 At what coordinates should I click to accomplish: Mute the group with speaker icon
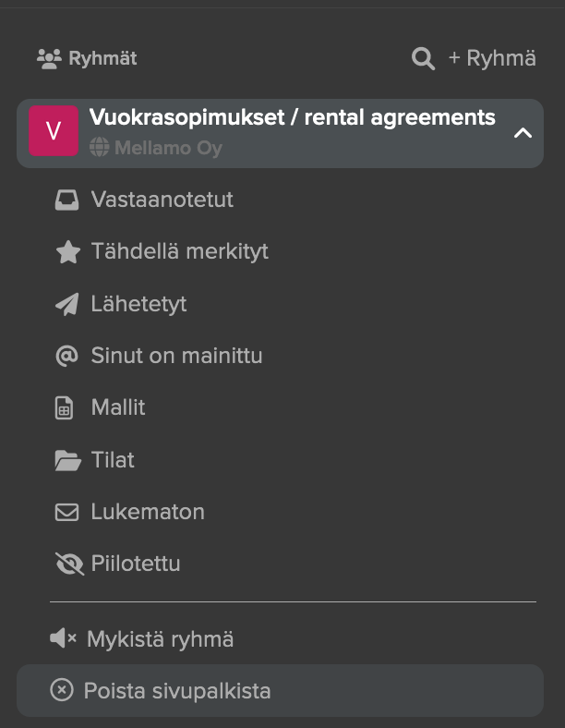pos(63,638)
